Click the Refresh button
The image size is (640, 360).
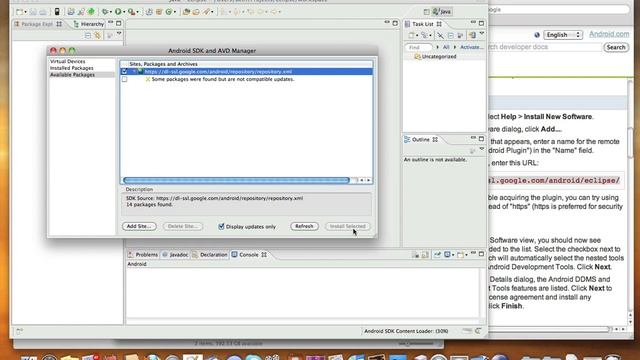pyautogui.click(x=304, y=226)
